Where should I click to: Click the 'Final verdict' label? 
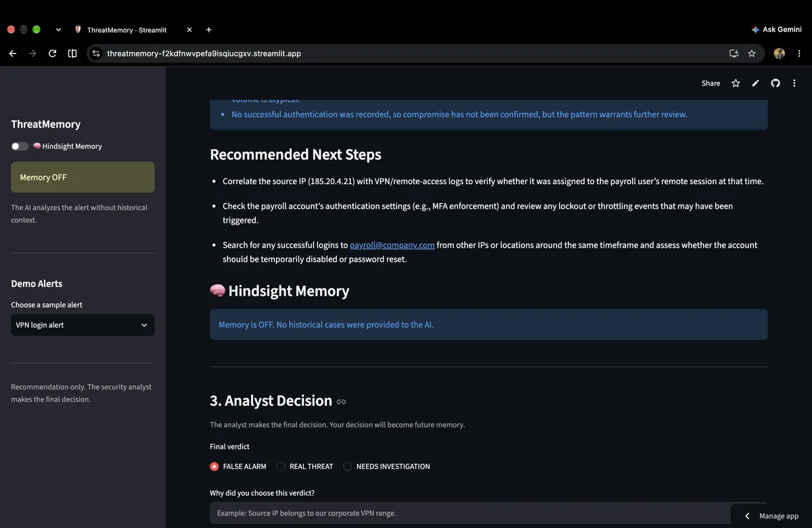229,446
